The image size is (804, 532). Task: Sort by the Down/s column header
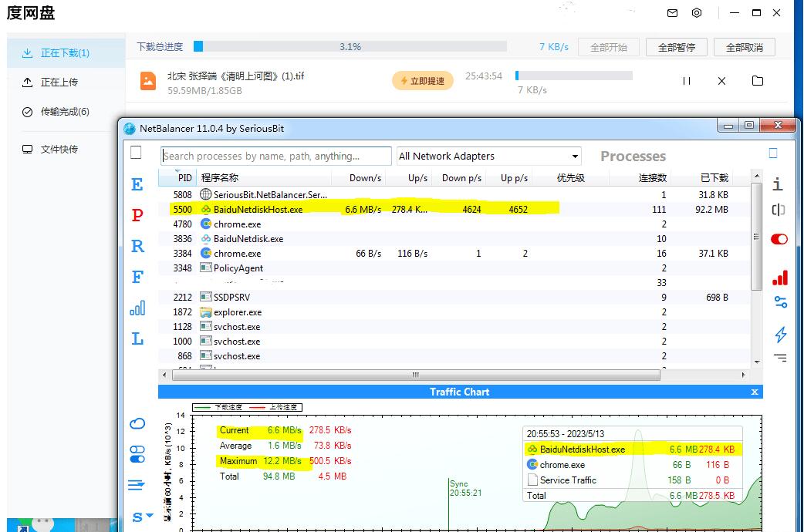coord(358,178)
